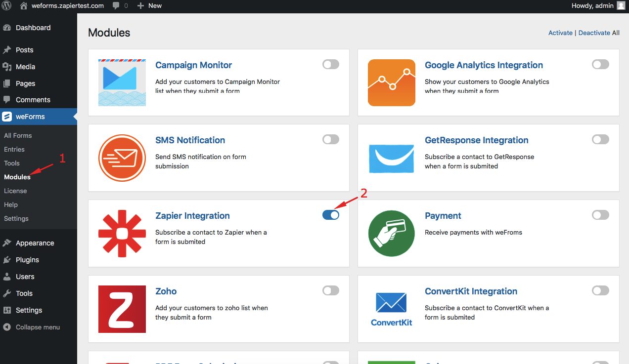Image resolution: width=629 pixels, height=364 pixels.
Task: Enable the Google Analytics Integration toggle
Action: [600, 64]
